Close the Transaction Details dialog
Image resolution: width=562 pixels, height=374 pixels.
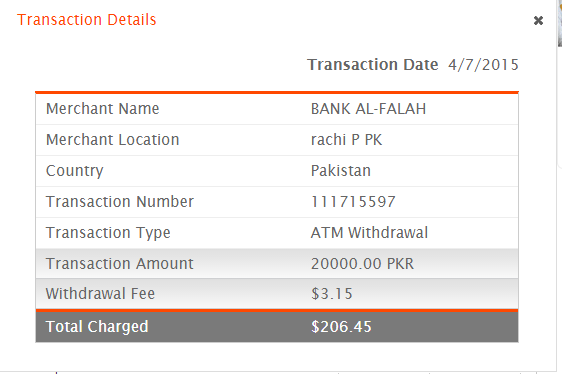(538, 20)
